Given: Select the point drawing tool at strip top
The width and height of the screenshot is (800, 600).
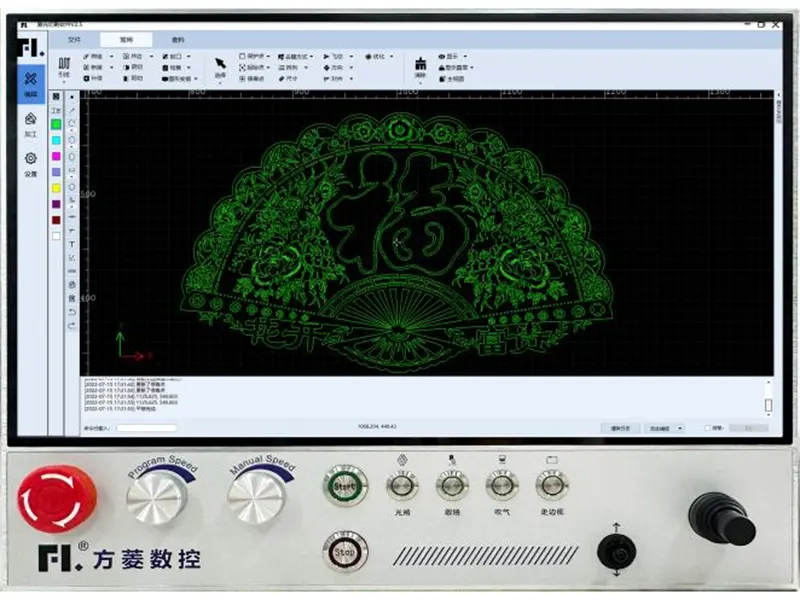Looking at the screenshot, I should pos(71,97).
